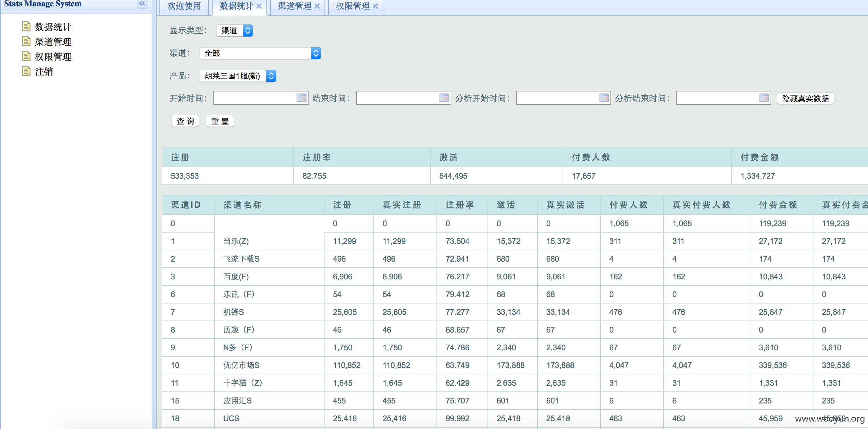Click the 机锋S channel name cell
Image resolution: width=868 pixels, height=429 pixels.
click(x=269, y=312)
